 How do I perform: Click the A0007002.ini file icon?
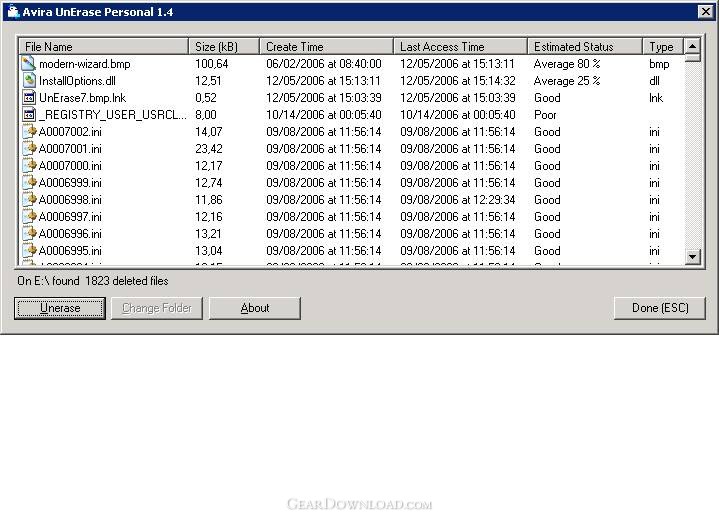29,132
